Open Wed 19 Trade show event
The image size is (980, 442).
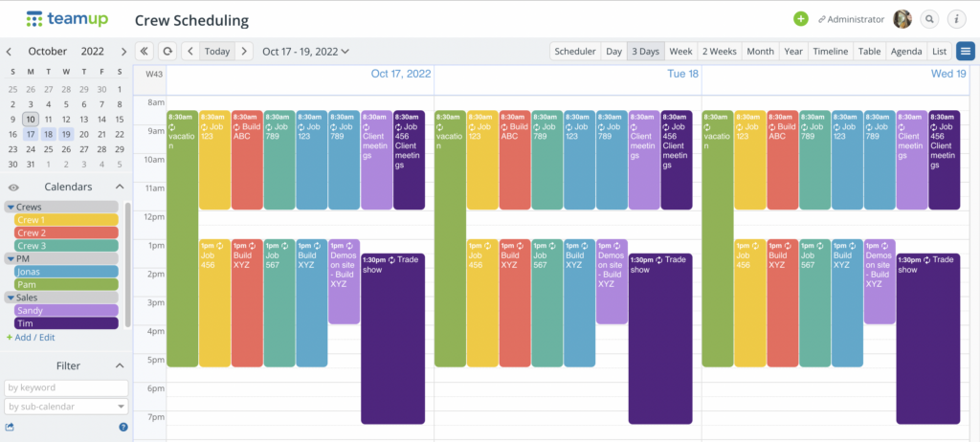tap(928, 339)
